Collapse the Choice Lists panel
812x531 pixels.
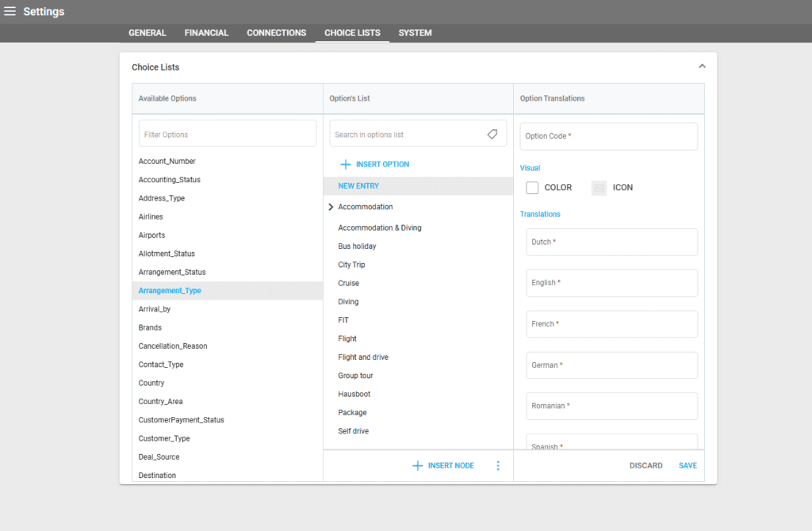coord(702,67)
